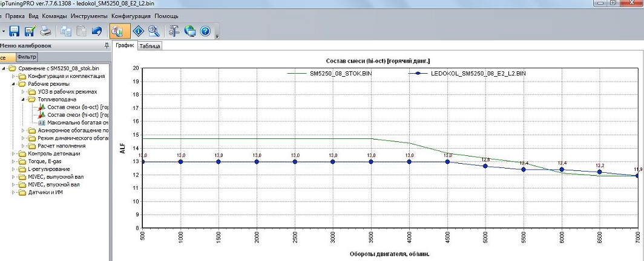The width and height of the screenshot is (644, 261).
Task: Select Состав смеси (lo-oct) calibration
Action: (x=78, y=107)
